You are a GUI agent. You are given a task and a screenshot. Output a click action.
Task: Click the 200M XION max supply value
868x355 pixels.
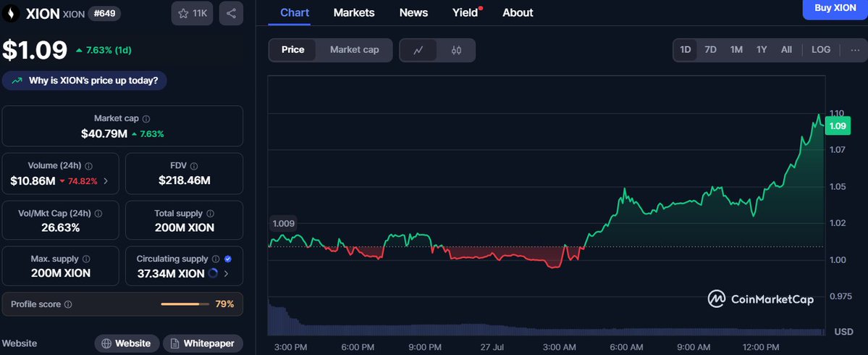60,273
